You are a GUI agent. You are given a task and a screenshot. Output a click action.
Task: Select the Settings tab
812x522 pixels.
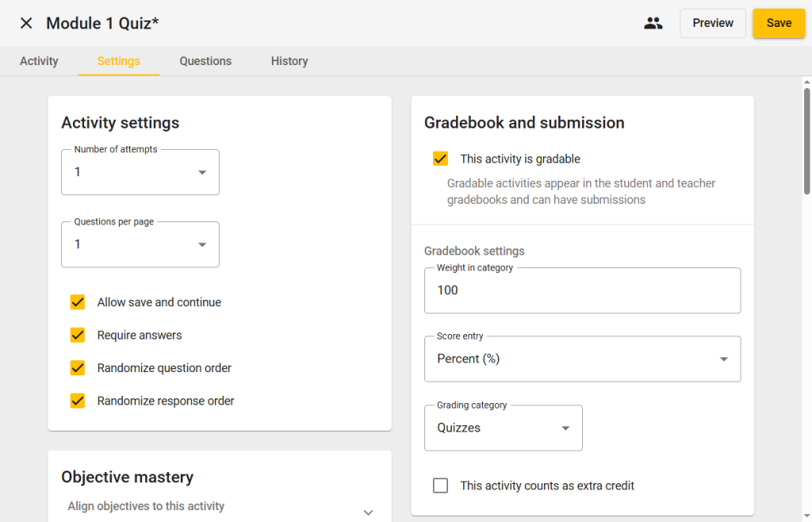point(118,61)
